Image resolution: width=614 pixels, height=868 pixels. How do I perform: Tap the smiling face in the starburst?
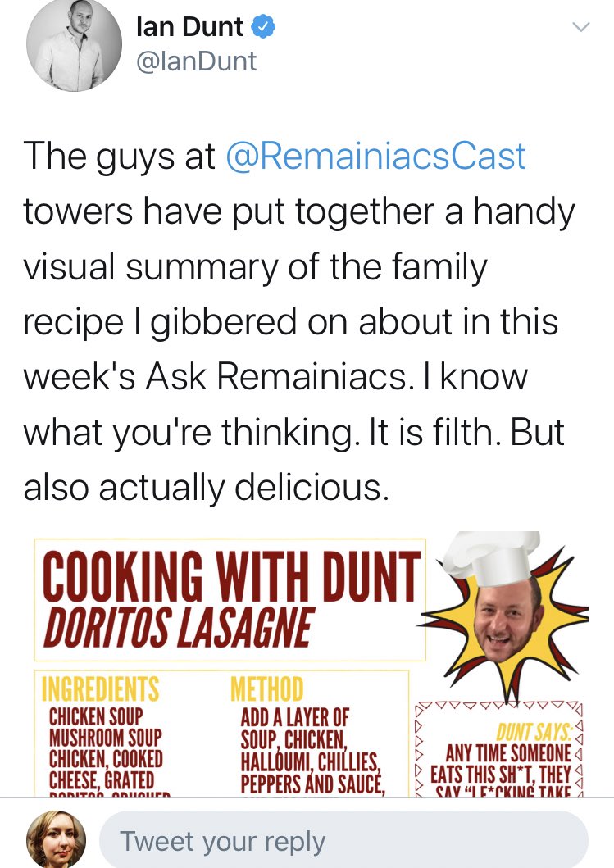[x=507, y=619]
